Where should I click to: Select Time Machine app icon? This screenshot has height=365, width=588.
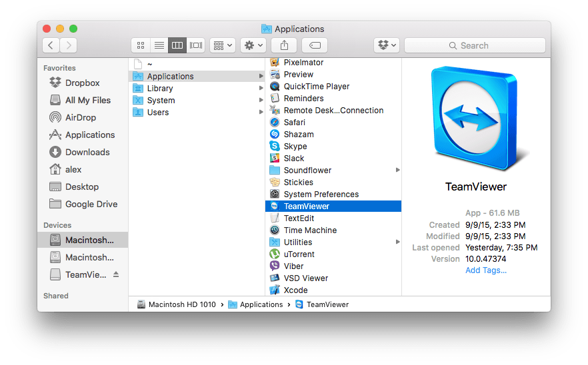click(275, 230)
